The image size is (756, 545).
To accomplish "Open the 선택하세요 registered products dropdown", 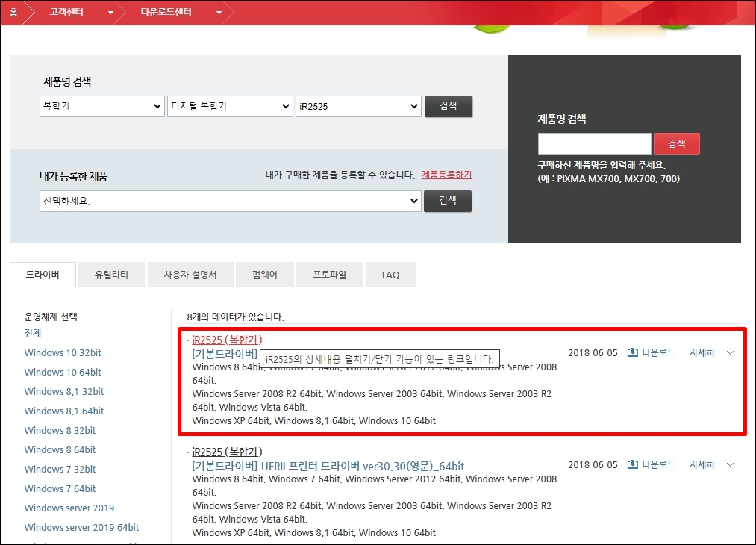I will pos(230,201).
